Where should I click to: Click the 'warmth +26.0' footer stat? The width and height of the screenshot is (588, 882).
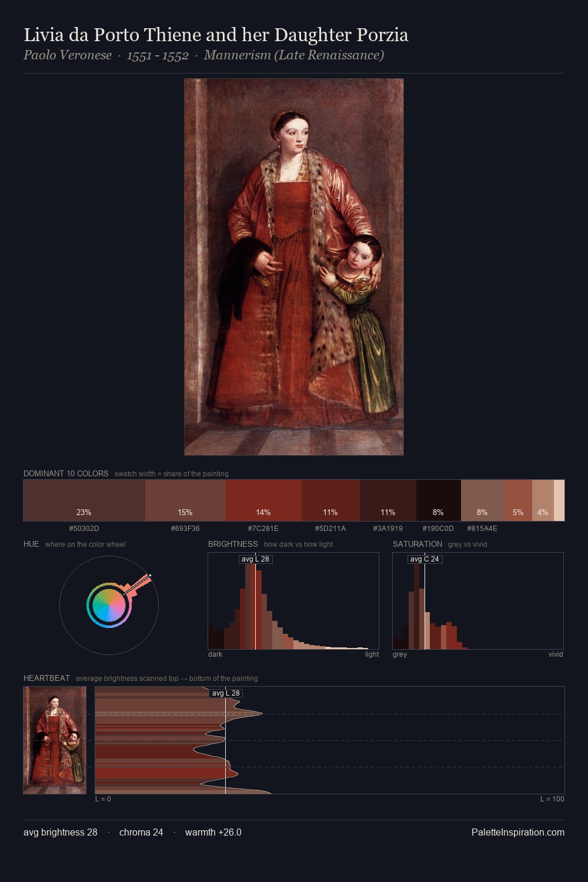click(x=213, y=832)
